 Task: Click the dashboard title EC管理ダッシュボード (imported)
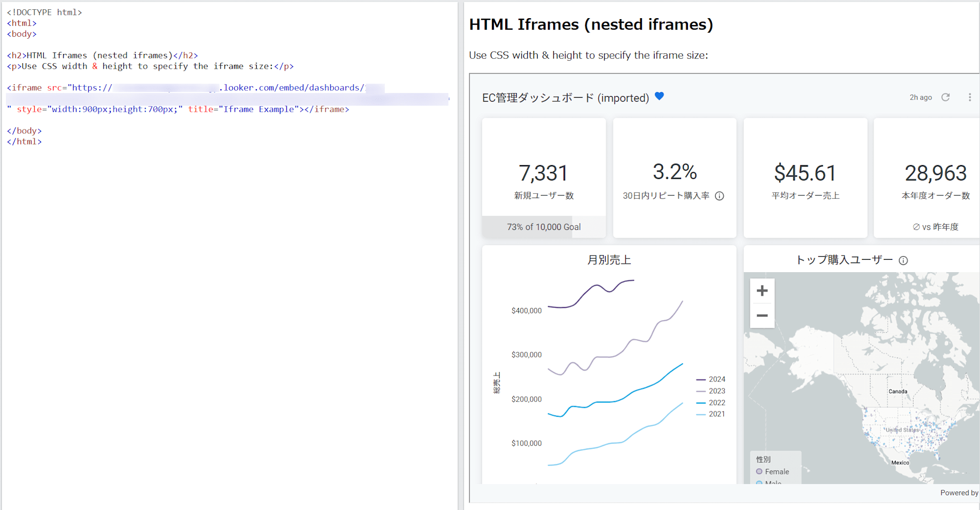tap(565, 98)
